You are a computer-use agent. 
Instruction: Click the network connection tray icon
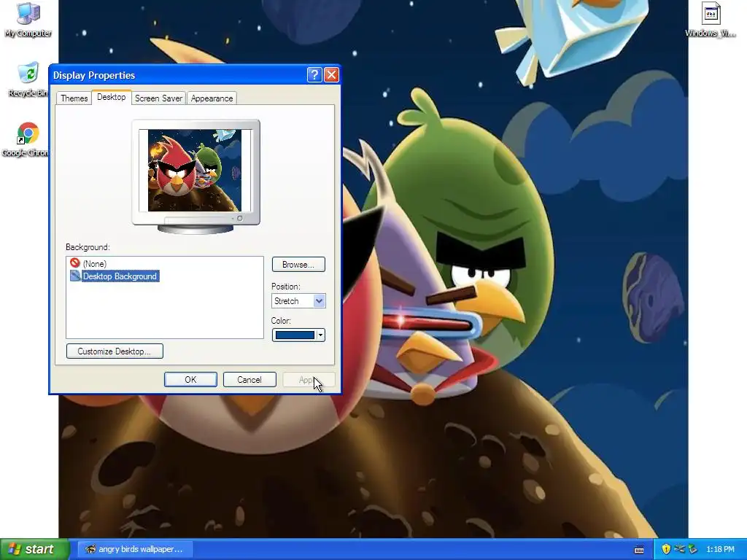click(679, 549)
